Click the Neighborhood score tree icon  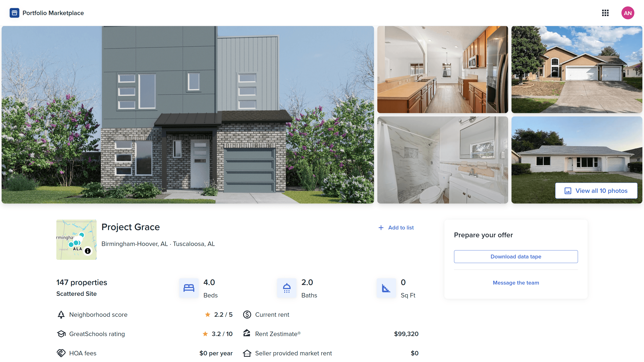[x=61, y=315]
